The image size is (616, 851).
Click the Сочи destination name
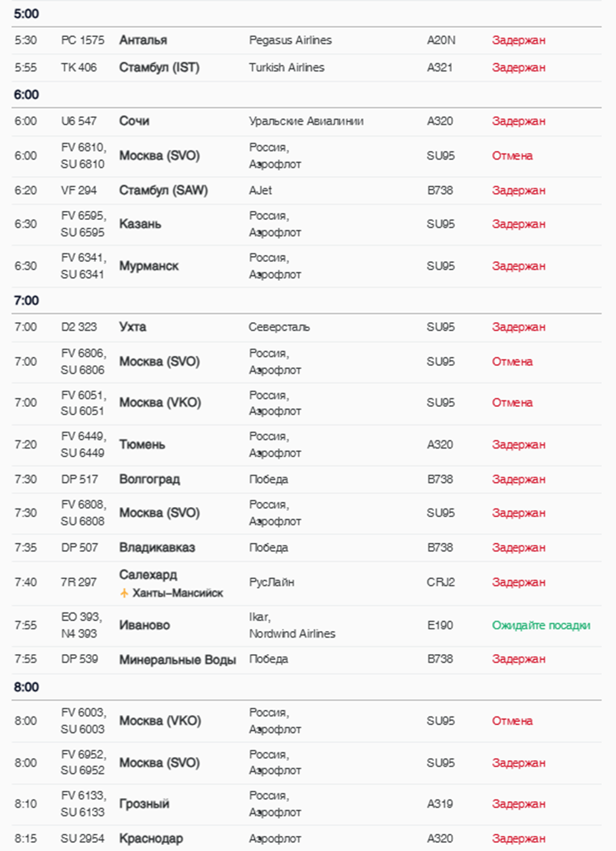click(x=134, y=121)
